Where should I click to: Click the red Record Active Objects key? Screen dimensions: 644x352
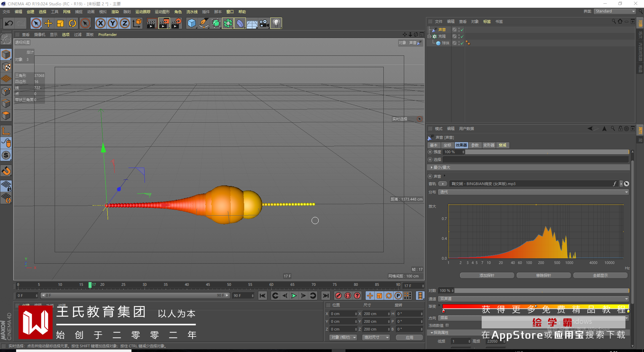[338, 296]
